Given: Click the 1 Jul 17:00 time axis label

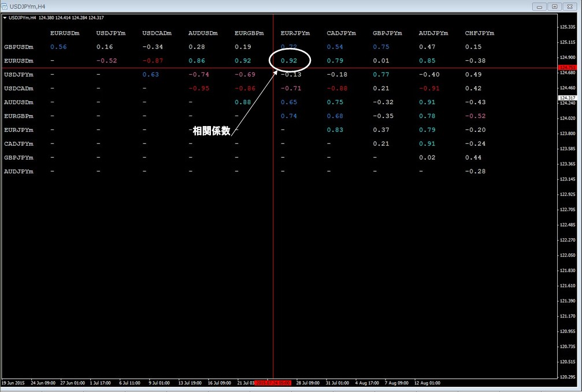Looking at the screenshot, I should 100,383.
